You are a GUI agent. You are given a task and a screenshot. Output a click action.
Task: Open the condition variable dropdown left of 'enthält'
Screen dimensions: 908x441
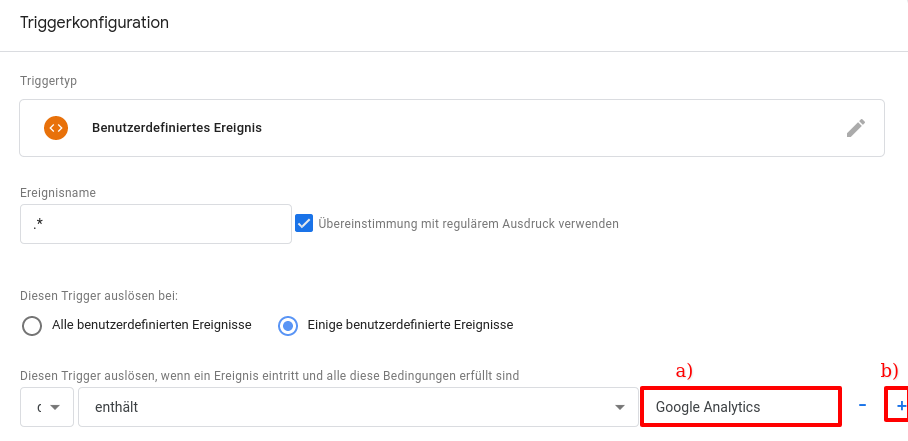(x=46, y=407)
